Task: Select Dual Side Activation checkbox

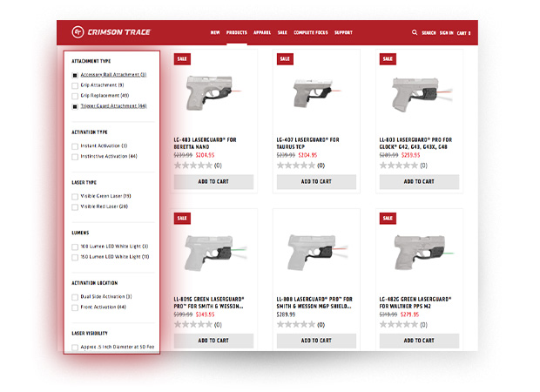Action: coord(75,297)
